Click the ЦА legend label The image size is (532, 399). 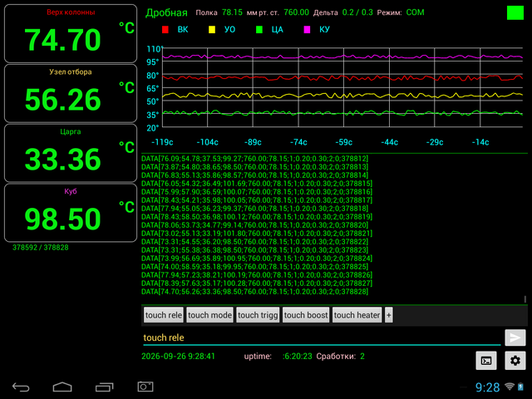(277, 30)
